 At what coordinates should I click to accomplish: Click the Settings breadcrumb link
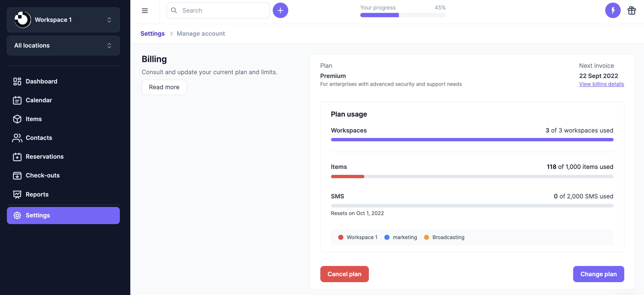[x=152, y=34]
